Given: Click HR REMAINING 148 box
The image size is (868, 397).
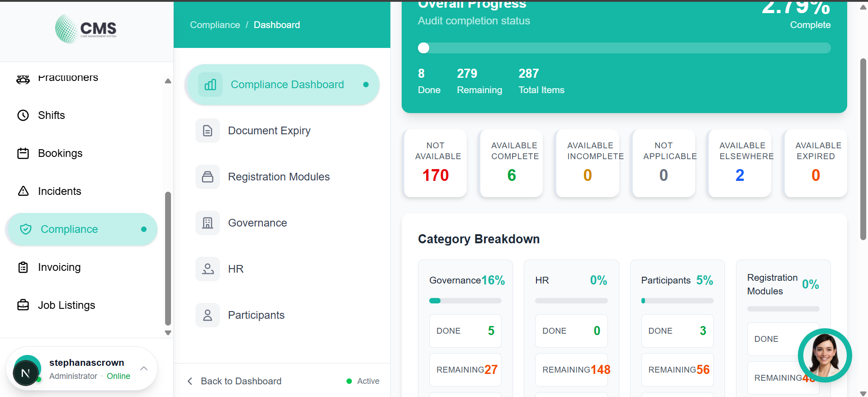Looking at the screenshot, I should coord(571,370).
